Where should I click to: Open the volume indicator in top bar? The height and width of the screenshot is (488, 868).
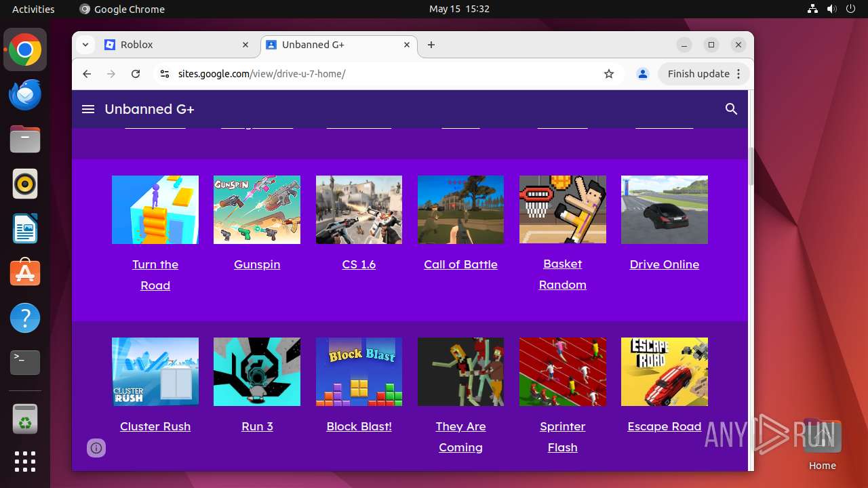click(831, 9)
